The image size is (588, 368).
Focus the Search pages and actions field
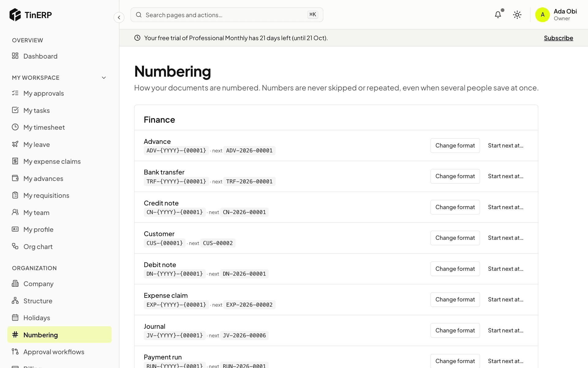(x=227, y=15)
